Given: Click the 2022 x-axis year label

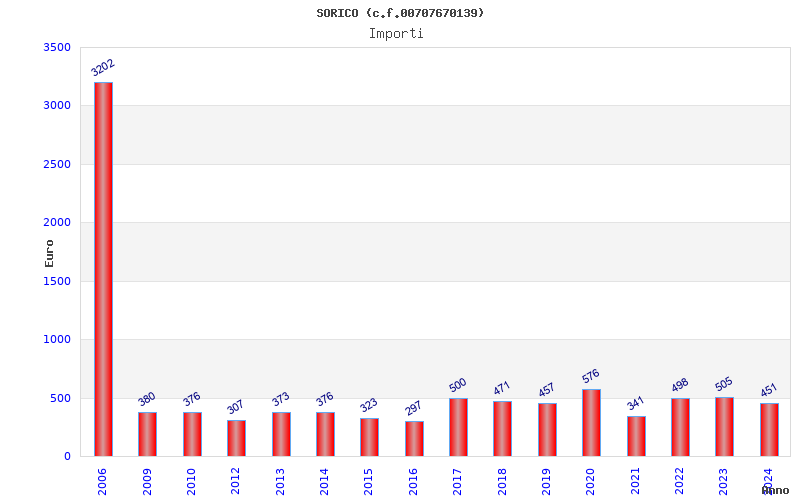Looking at the screenshot, I should tap(680, 482).
